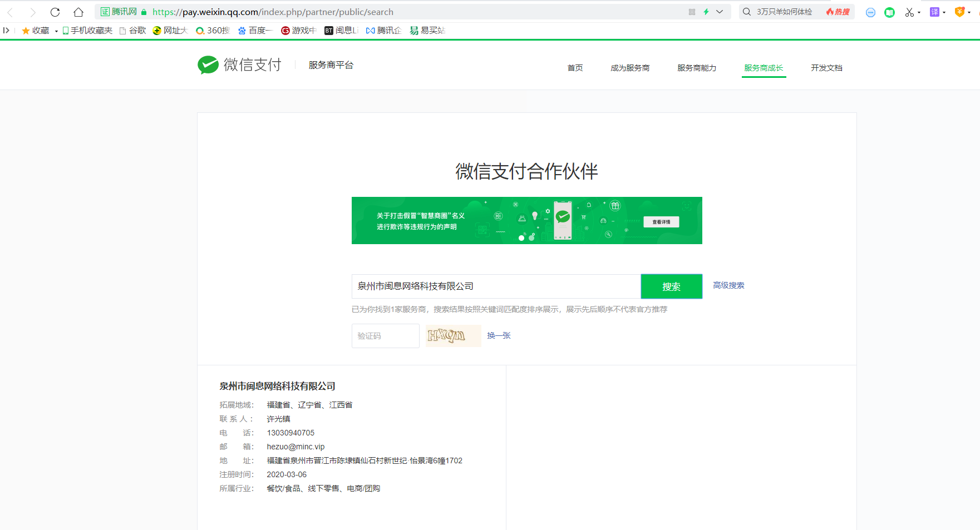Click the green reading mode extension icon
Image resolution: width=980 pixels, height=530 pixels.
[889, 12]
